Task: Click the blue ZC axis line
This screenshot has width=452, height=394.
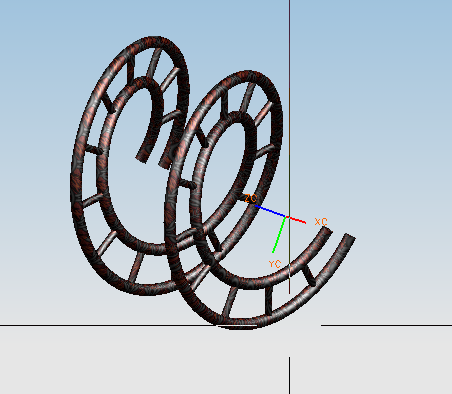Action: (x=270, y=211)
